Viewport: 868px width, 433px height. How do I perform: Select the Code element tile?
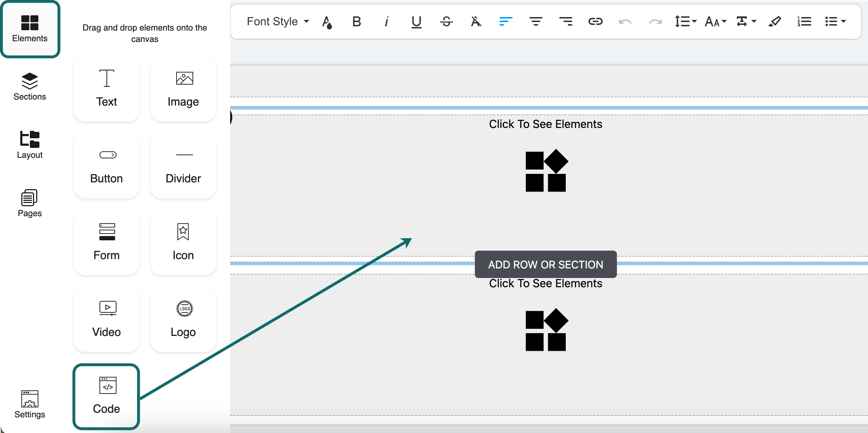coord(106,396)
